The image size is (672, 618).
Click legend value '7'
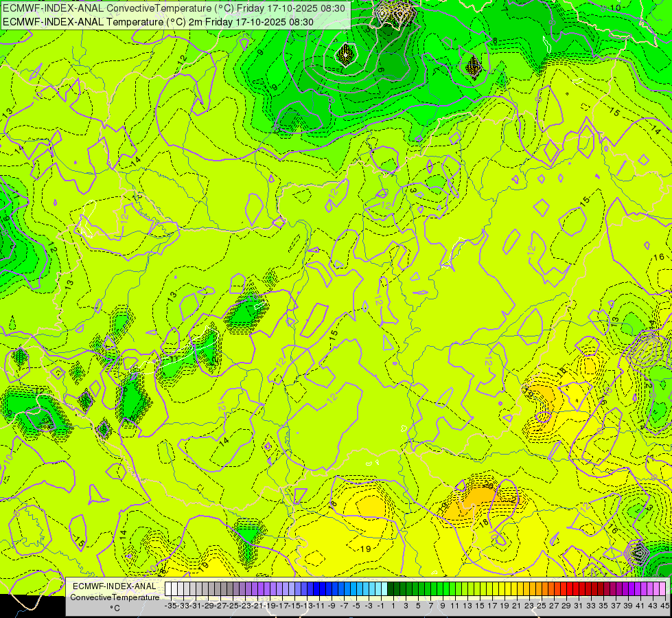coord(430,606)
